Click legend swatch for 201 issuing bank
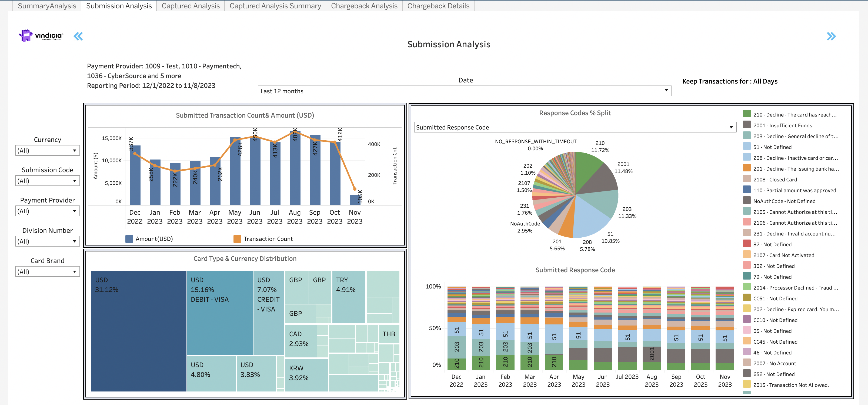The width and height of the screenshot is (868, 405). coord(747,168)
